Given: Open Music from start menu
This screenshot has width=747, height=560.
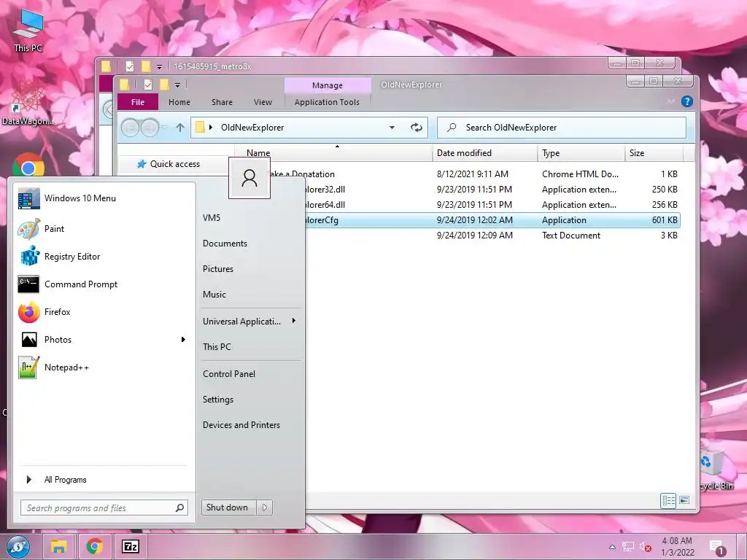Looking at the screenshot, I should 214,295.
